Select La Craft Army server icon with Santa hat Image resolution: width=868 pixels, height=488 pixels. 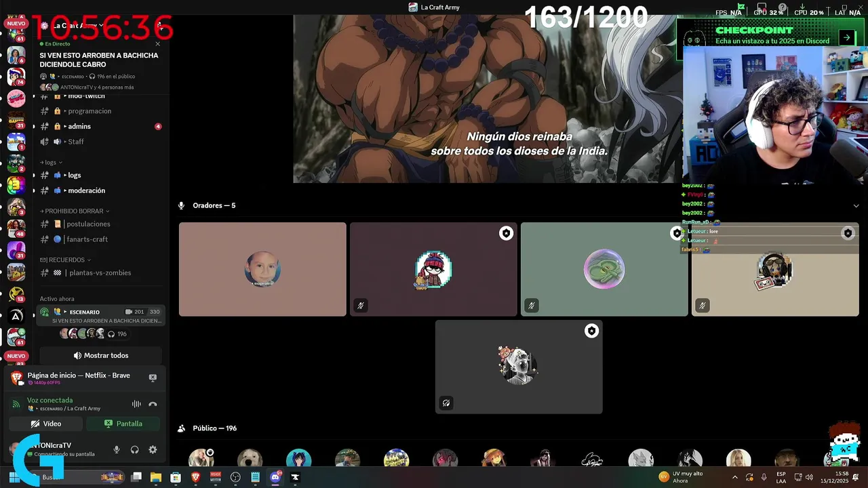(x=16, y=335)
